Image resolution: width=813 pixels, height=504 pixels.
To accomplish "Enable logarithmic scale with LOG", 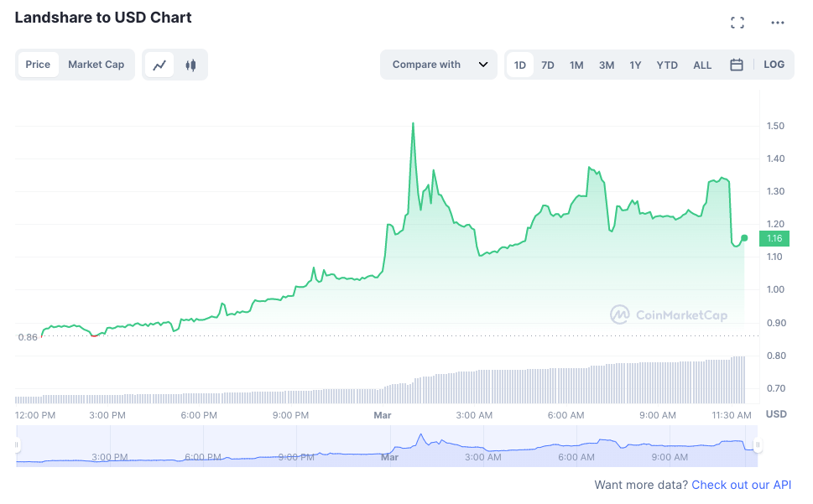I will pos(773,64).
